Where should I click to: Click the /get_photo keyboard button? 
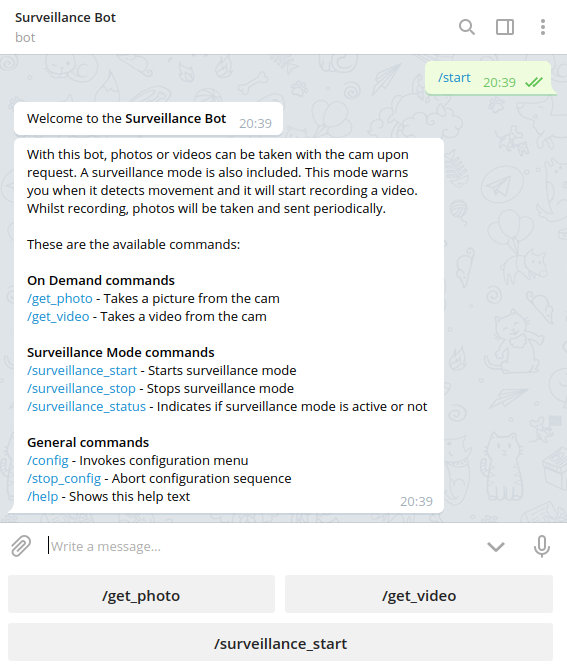[141, 594]
